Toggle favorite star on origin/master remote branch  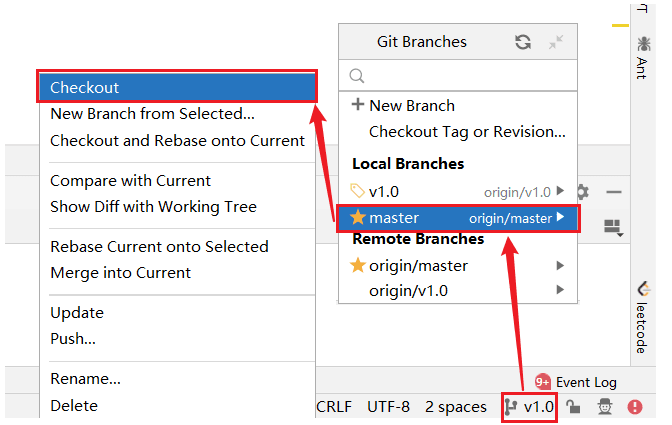358,266
